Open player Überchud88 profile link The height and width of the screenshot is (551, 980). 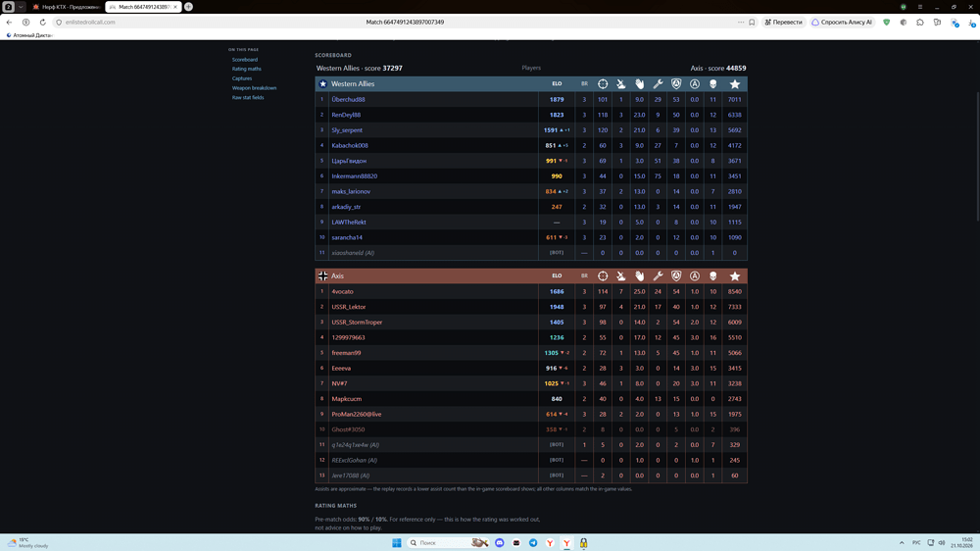pos(348,99)
